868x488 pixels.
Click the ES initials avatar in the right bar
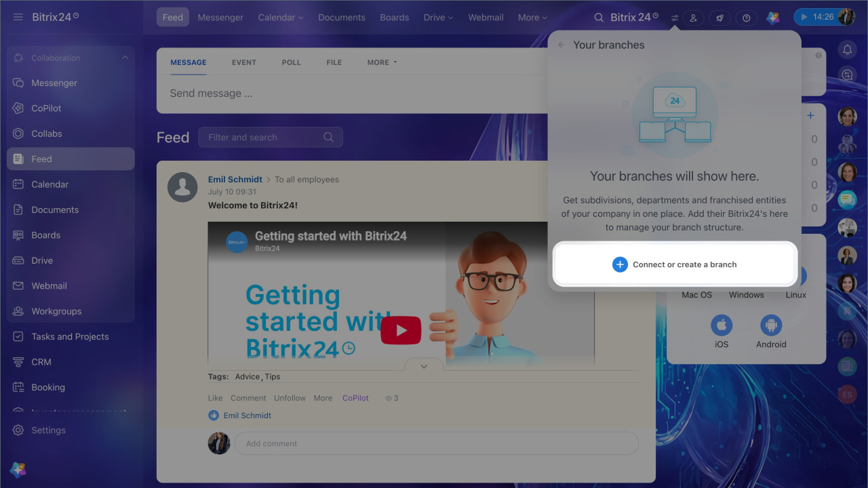click(x=847, y=394)
